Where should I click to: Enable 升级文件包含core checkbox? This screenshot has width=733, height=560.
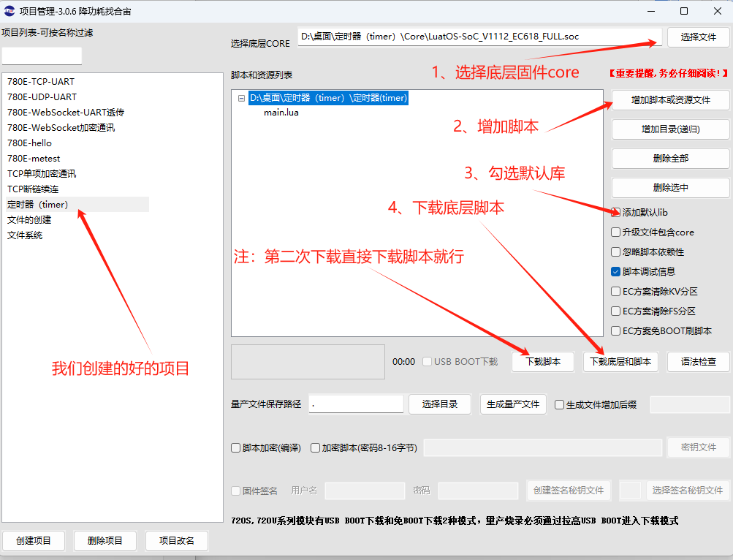click(x=615, y=232)
